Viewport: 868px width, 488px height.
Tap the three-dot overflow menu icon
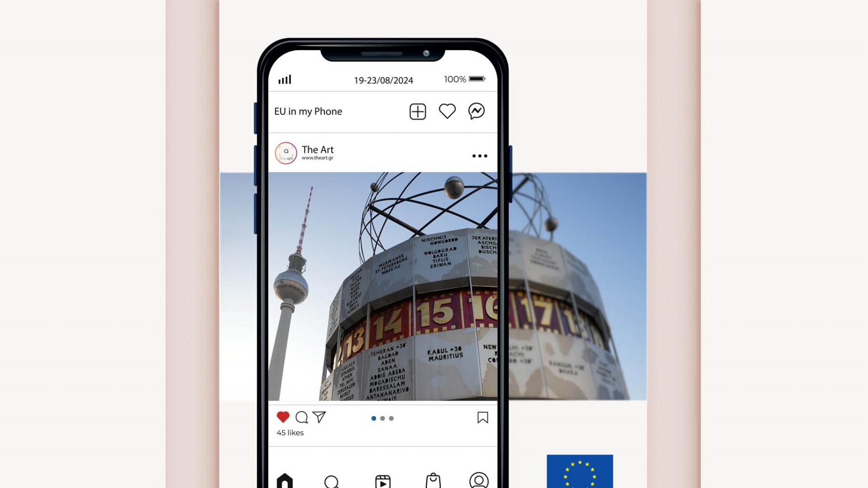[x=480, y=156]
